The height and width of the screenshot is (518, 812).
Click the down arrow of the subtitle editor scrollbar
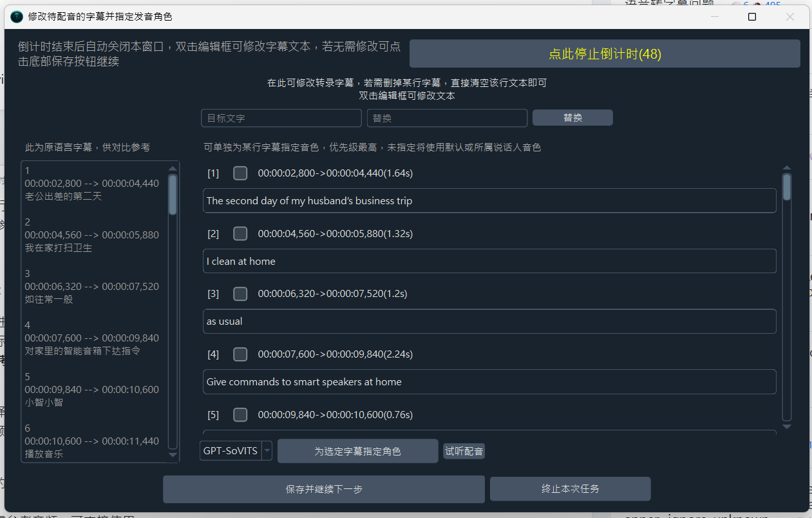pyautogui.click(x=786, y=427)
